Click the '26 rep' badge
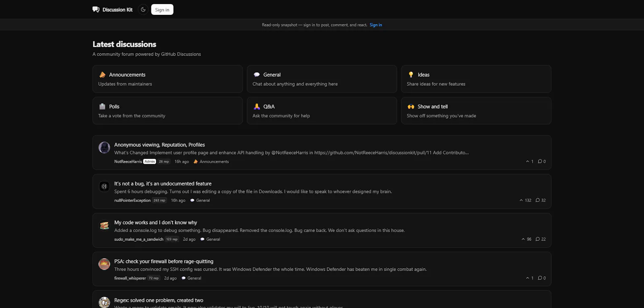The width and height of the screenshot is (644, 308). point(164,162)
